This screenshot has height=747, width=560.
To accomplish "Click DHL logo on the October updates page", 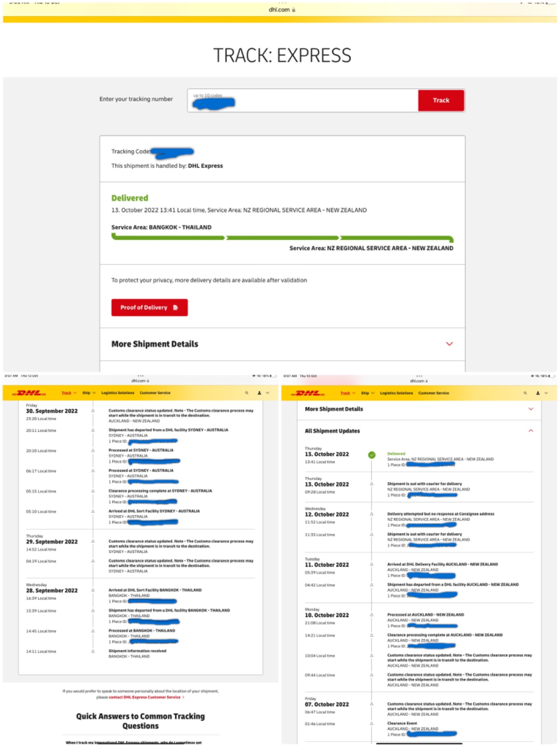I will tap(308, 393).
